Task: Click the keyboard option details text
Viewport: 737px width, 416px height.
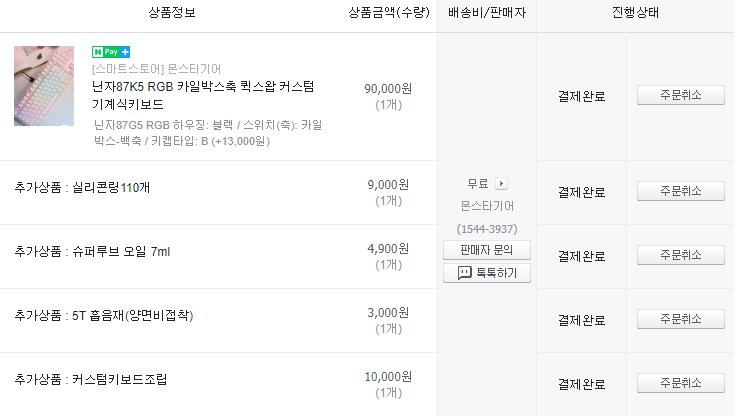Action: [207, 133]
